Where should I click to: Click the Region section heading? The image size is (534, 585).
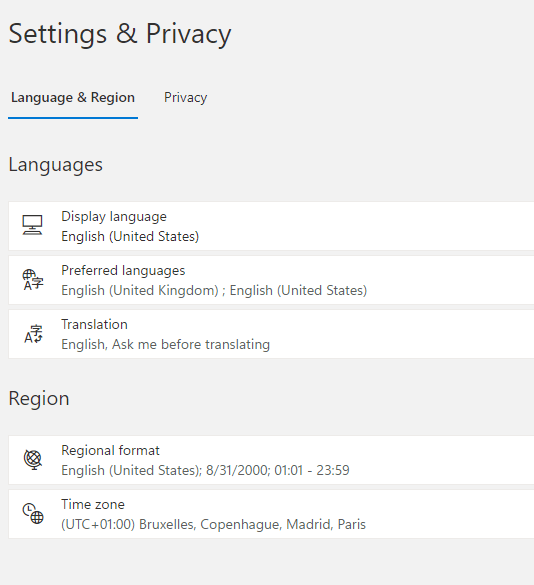[39, 398]
